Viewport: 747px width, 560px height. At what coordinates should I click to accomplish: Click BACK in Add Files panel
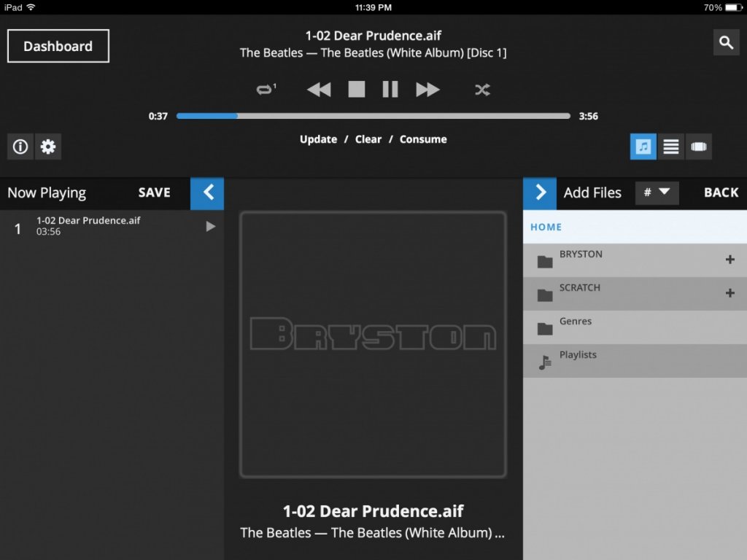[x=721, y=192]
